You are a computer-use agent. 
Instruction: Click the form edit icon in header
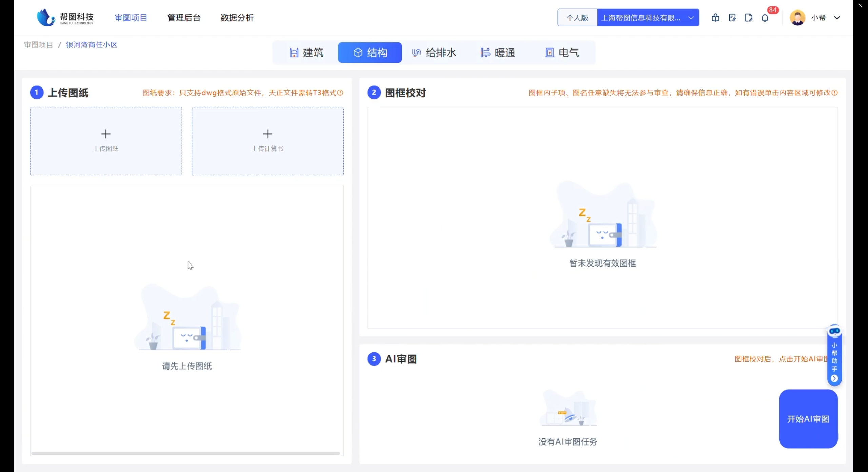click(x=732, y=18)
